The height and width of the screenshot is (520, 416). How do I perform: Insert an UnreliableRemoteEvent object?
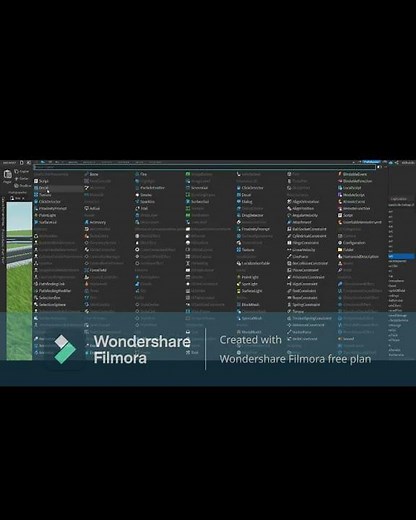(x=360, y=222)
